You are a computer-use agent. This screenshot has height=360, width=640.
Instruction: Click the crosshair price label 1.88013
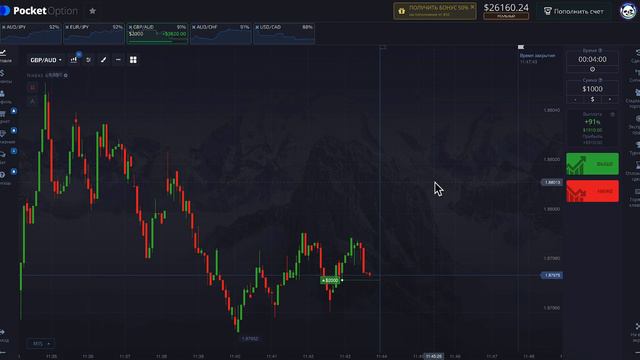pos(552,182)
